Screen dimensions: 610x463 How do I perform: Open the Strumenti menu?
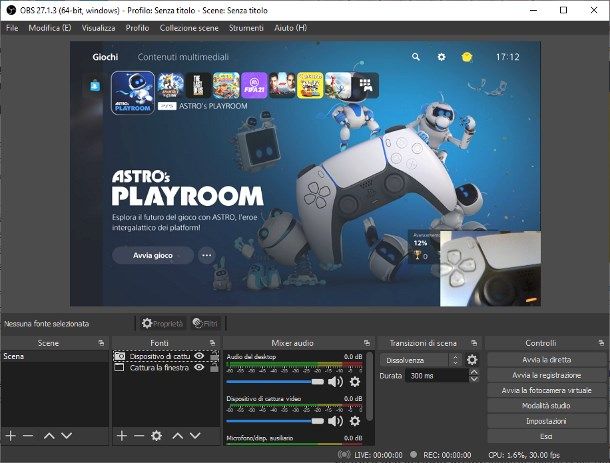246,28
